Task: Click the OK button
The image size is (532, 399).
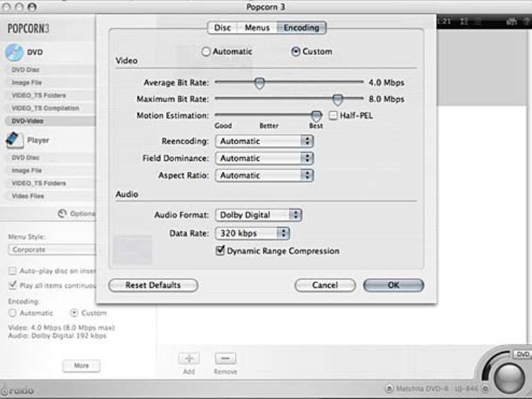Action: point(393,285)
